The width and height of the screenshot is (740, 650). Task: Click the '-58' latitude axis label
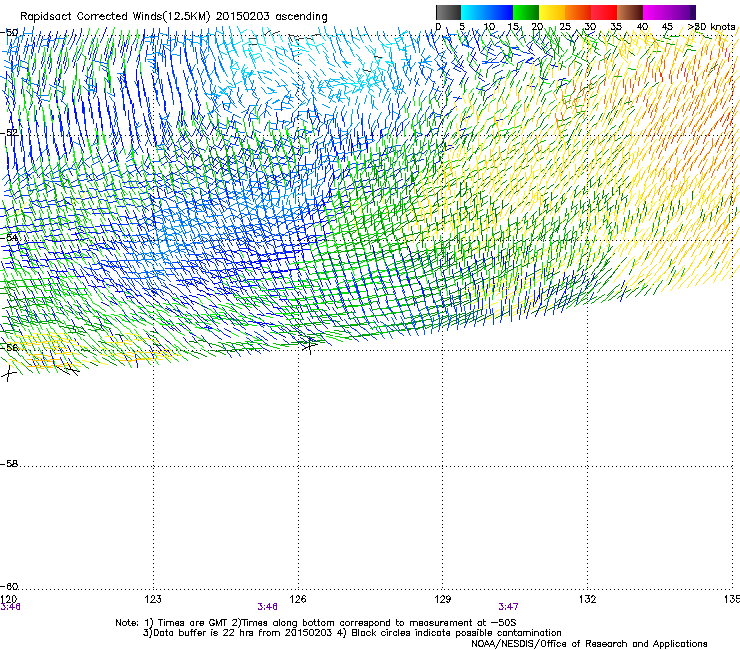point(9,464)
